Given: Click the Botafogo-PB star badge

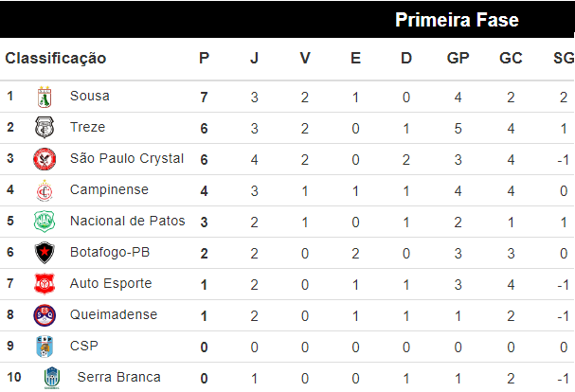Looking at the screenshot, I should (44, 253).
